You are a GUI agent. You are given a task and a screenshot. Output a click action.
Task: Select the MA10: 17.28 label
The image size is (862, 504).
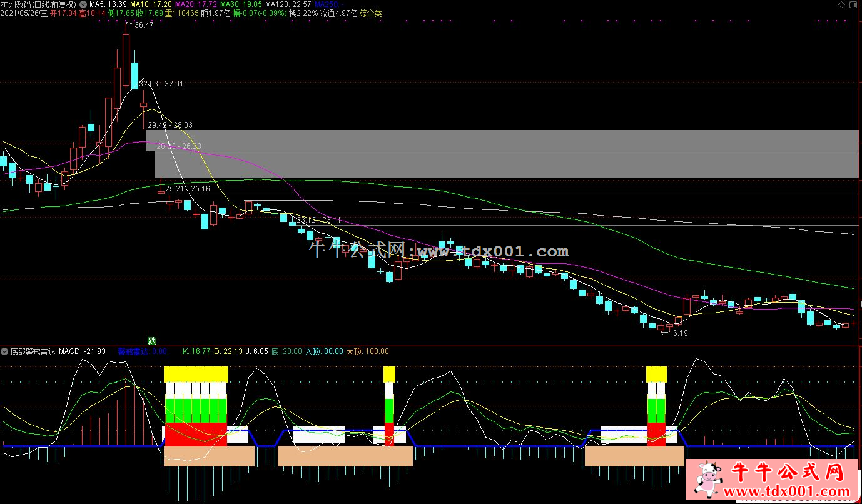click(151, 4)
